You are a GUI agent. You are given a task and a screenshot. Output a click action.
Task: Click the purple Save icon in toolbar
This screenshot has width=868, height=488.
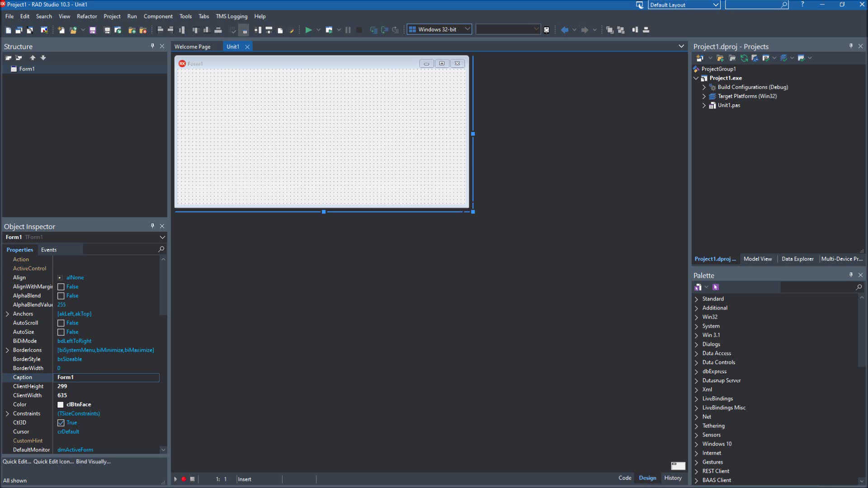click(93, 30)
